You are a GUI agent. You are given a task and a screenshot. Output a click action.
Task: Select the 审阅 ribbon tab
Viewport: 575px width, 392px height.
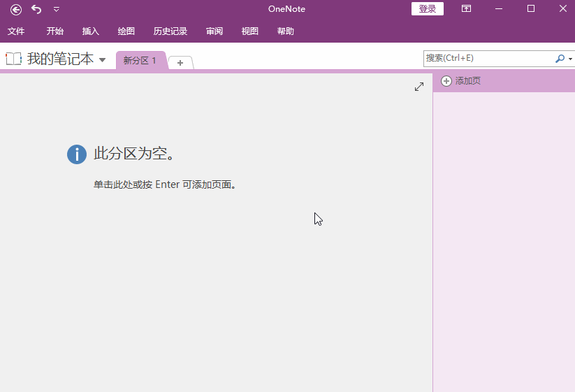(214, 31)
